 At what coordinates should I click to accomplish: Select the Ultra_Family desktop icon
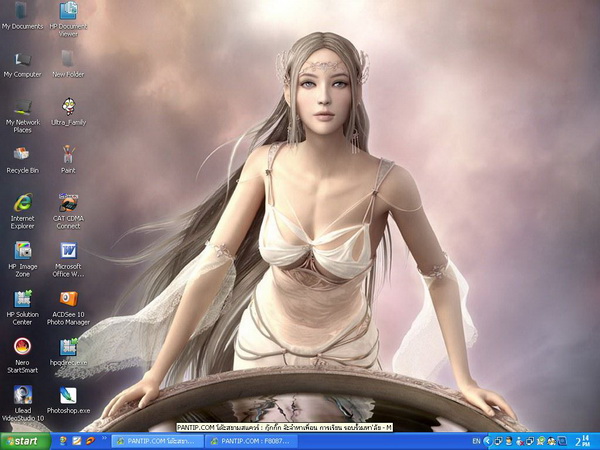(x=68, y=112)
